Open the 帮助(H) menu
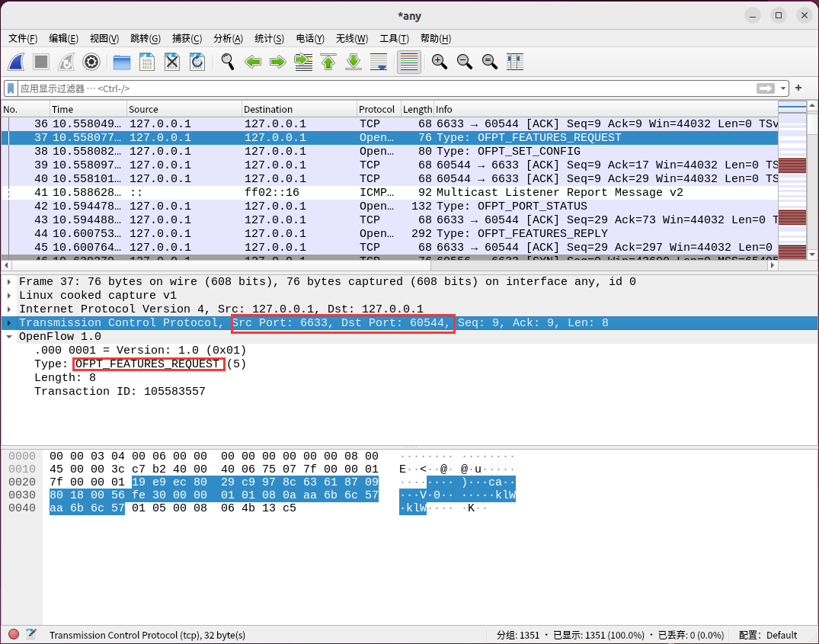The width and height of the screenshot is (819, 644). pos(436,38)
